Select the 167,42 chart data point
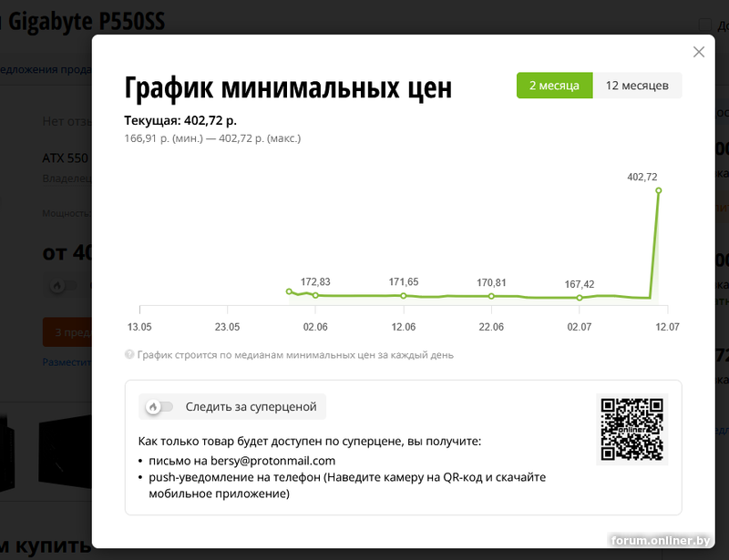The image size is (729, 560). (x=580, y=298)
